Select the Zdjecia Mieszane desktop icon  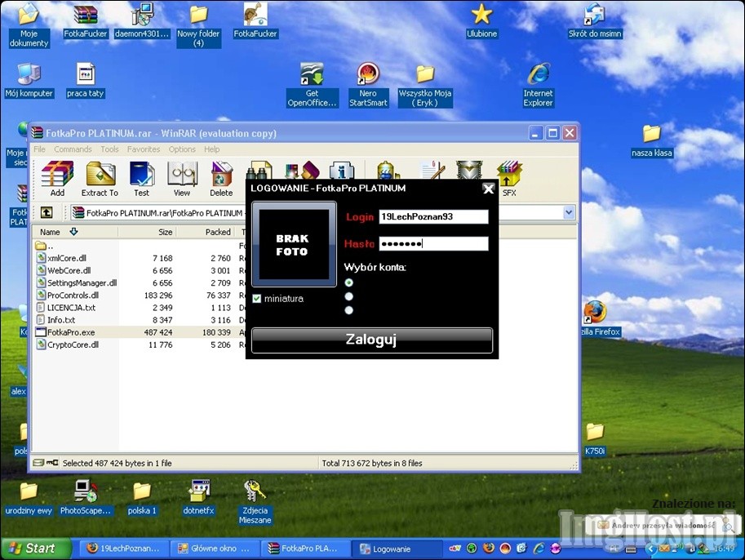(x=255, y=501)
